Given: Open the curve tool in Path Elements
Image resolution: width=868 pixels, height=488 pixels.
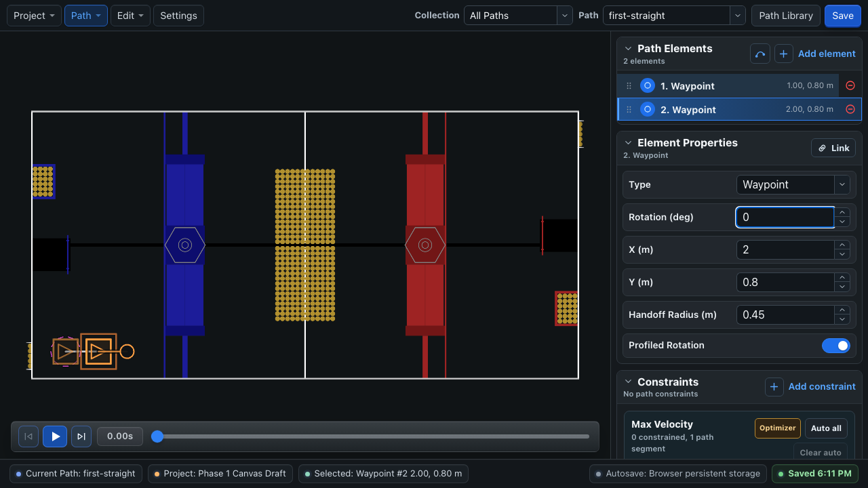Looking at the screenshot, I should 760,54.
